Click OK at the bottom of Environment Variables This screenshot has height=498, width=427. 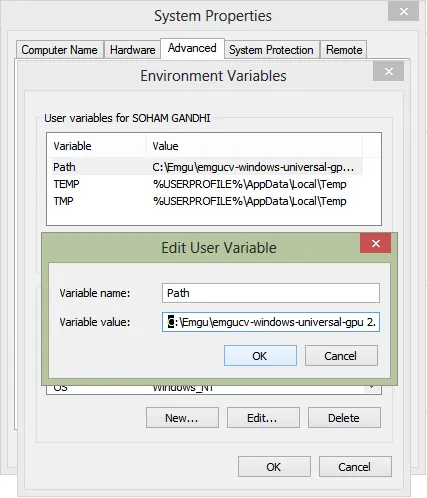tap(274, 467)
